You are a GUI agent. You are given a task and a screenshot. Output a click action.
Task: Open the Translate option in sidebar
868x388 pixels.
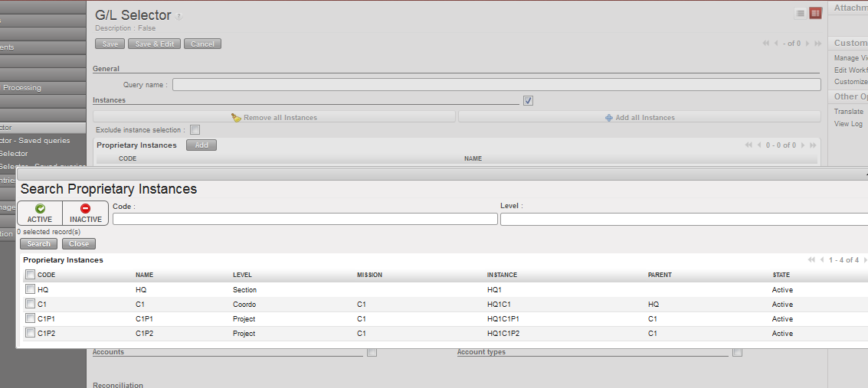point(848,112)
